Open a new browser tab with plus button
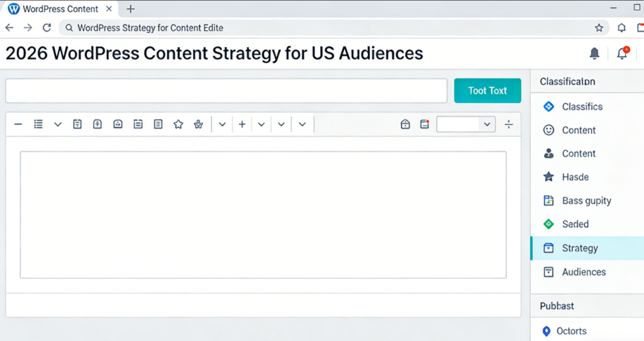The width and height of the screenshot is (644, 341). click(x=131, y=9)
